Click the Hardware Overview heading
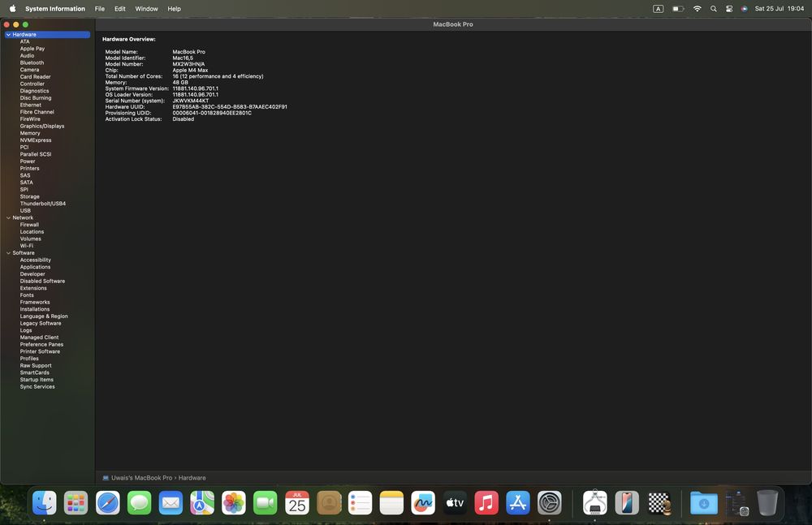This screenshot has height=525, width=812. pos(129,39)
